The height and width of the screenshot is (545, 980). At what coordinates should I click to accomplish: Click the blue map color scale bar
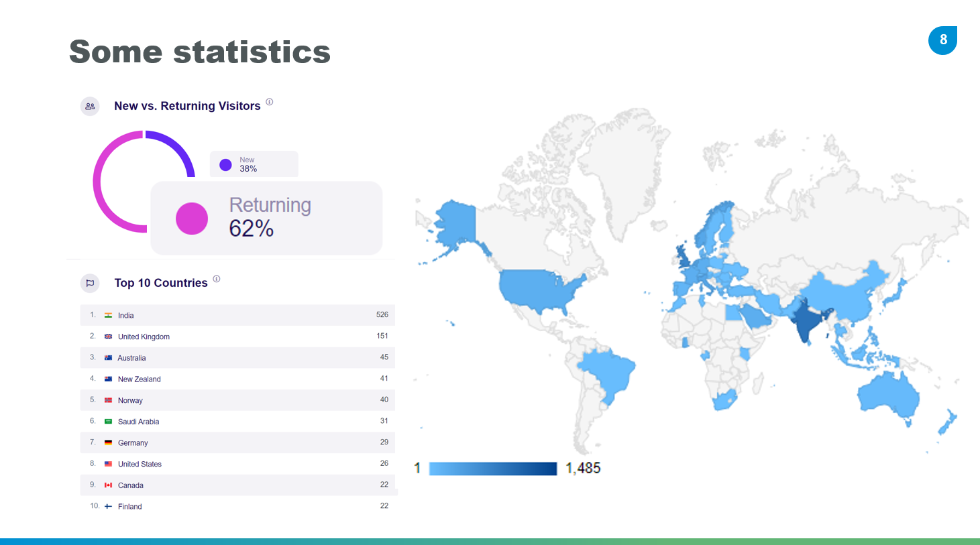(492, 469)
